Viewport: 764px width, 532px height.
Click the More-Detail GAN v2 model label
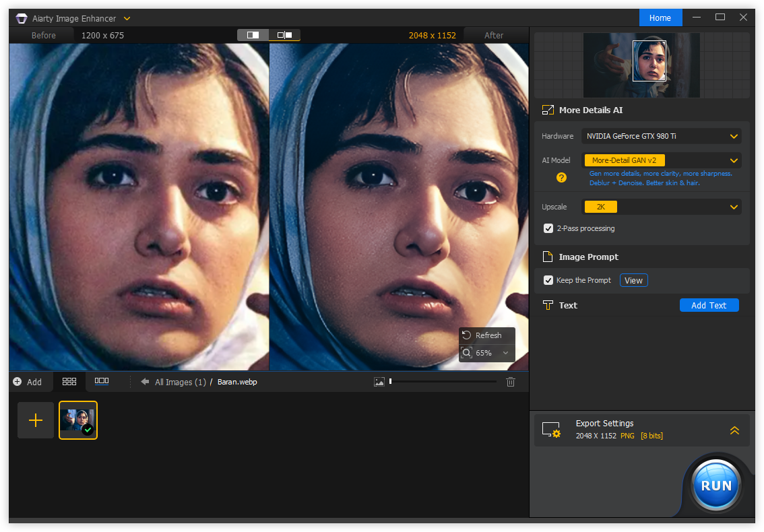[x=624, y=160]
